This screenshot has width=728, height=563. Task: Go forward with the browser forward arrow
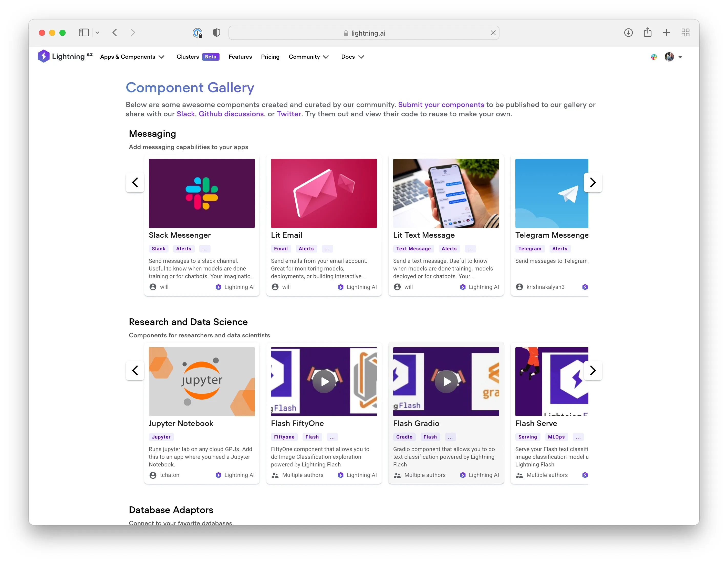[x=133, y=33]
